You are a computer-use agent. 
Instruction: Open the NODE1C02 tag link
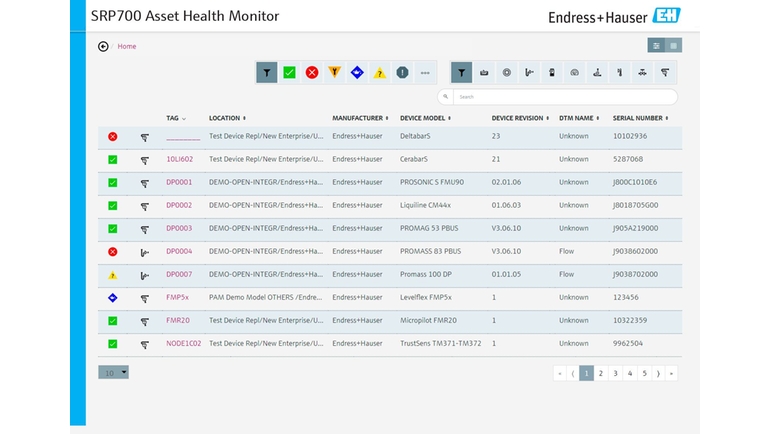click(183, 344)
